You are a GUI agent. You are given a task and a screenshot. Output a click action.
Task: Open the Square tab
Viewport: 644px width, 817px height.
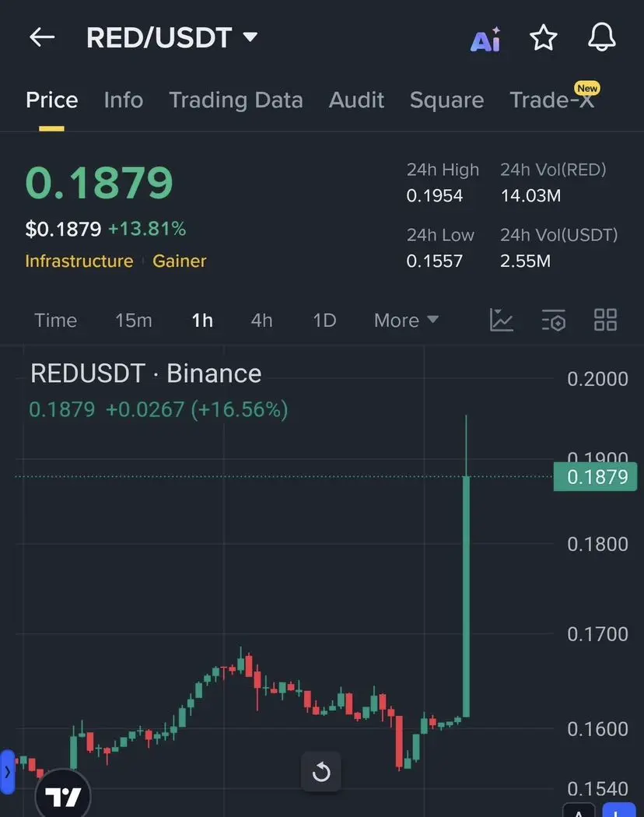tap(446, 100)
